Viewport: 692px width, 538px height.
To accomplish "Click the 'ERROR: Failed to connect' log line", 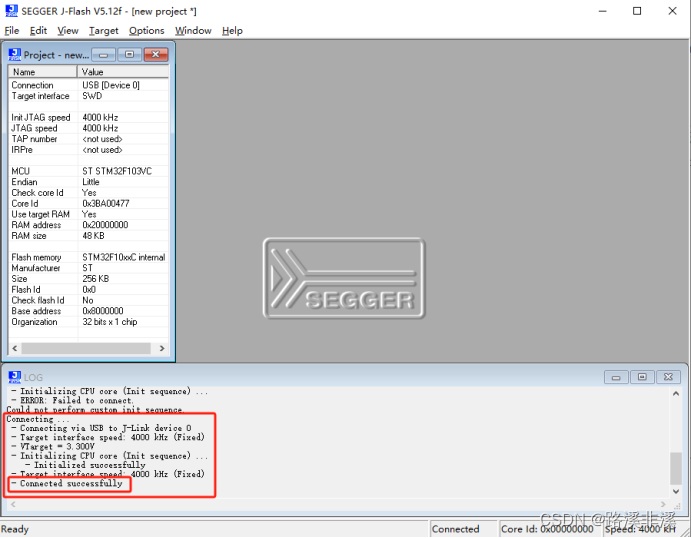I will 72,400.
